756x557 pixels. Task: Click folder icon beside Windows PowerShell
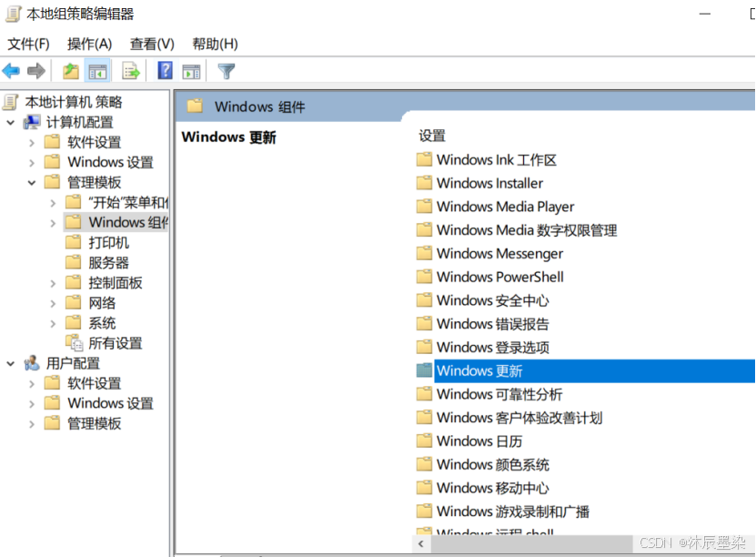[x=424, y=277]
